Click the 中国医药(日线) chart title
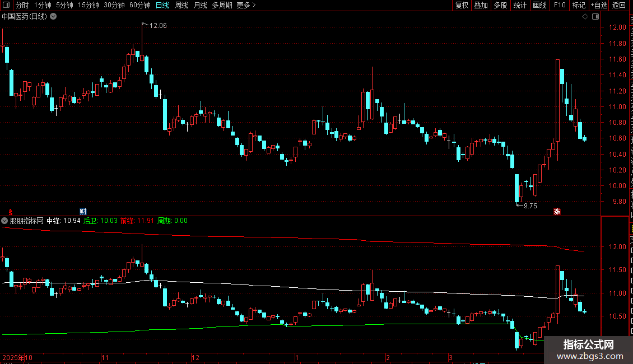 tap(24, 17)
